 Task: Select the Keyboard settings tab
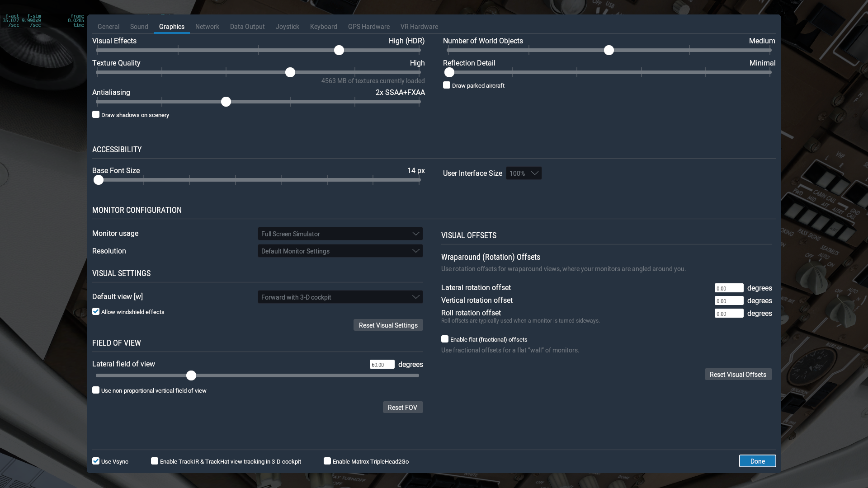(x=323, y=27)
